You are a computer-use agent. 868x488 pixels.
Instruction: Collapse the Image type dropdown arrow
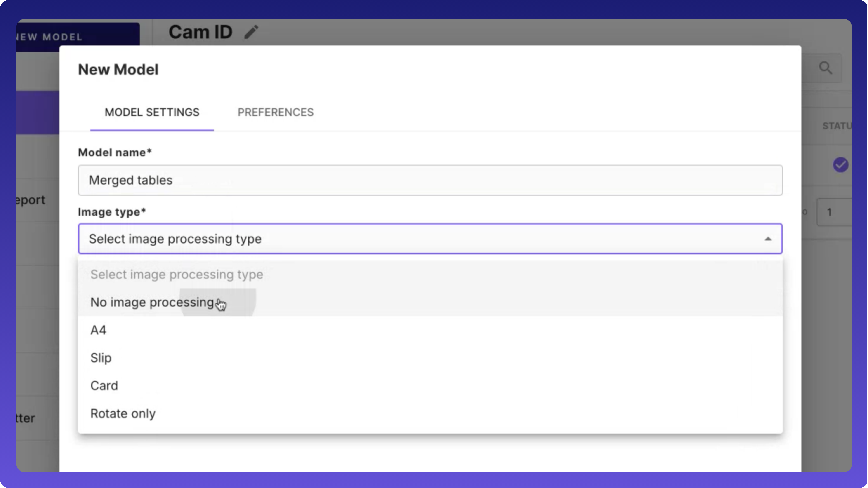click(768, 239)
